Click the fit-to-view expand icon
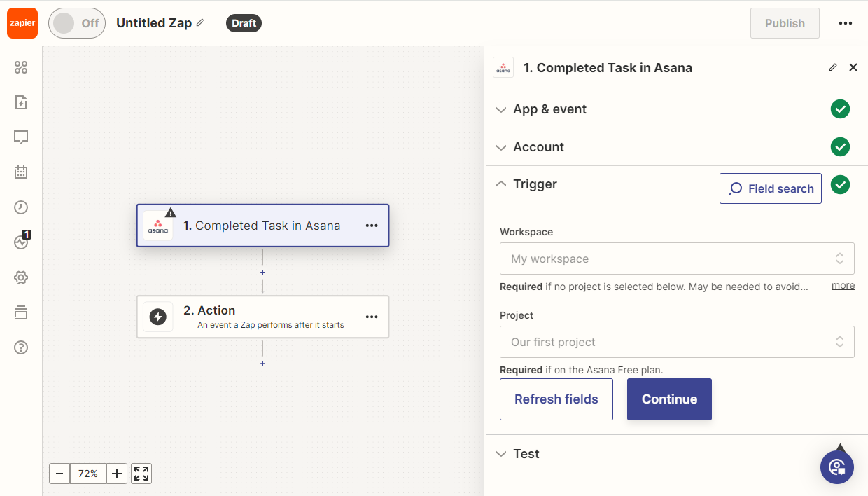This screenshot has width=868, height=496. (x=141, y=474)
